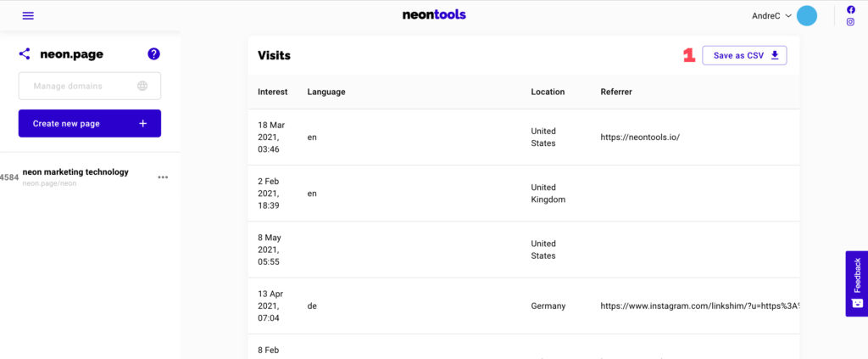Click the neon.page share icon
The height and width of the screenshot is (359, 868).
point(25,53)
